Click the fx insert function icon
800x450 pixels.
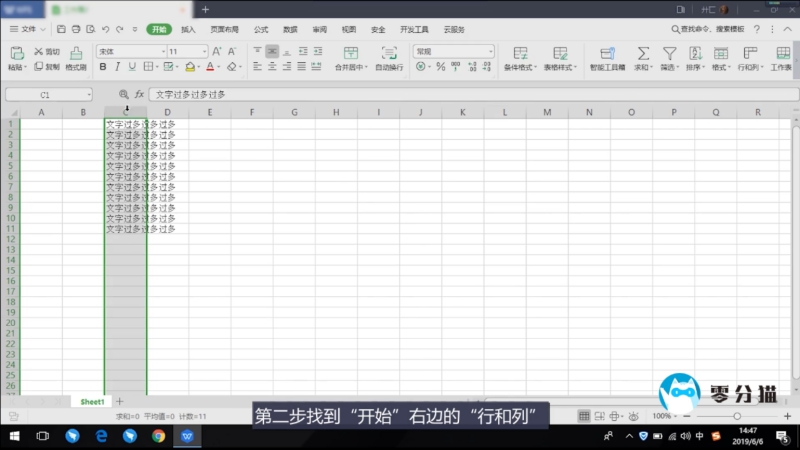pos(139,94)
